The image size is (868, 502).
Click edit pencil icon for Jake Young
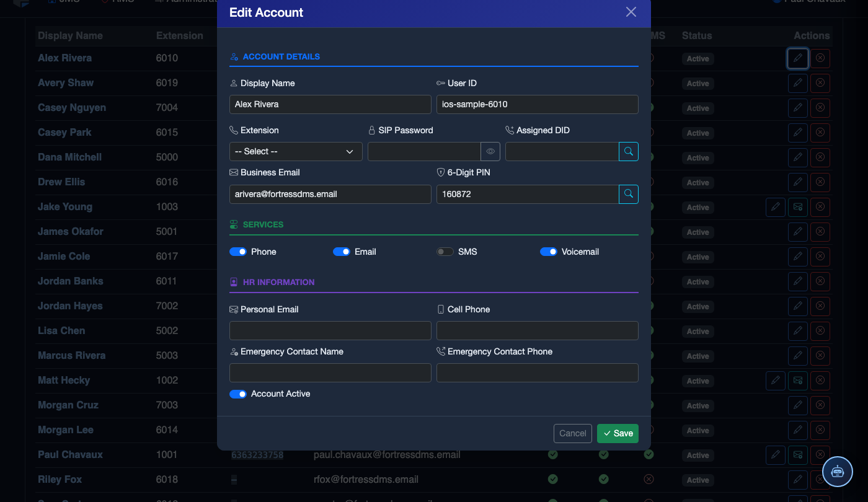click(x=776, y=207)
